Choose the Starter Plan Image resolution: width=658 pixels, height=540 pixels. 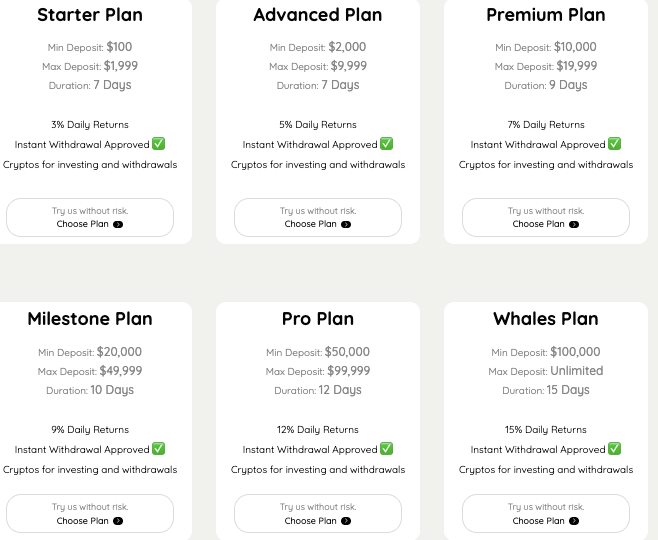coord(90,217)
